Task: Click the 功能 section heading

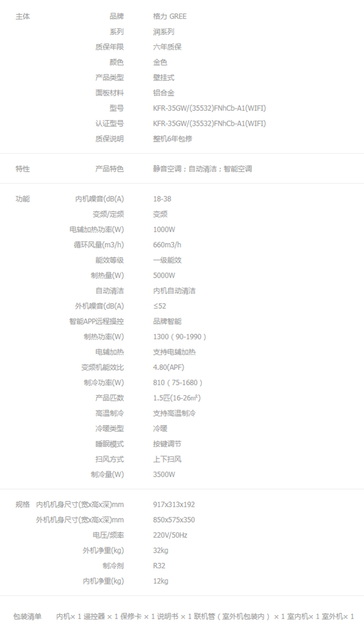Action: click(22, 199)
